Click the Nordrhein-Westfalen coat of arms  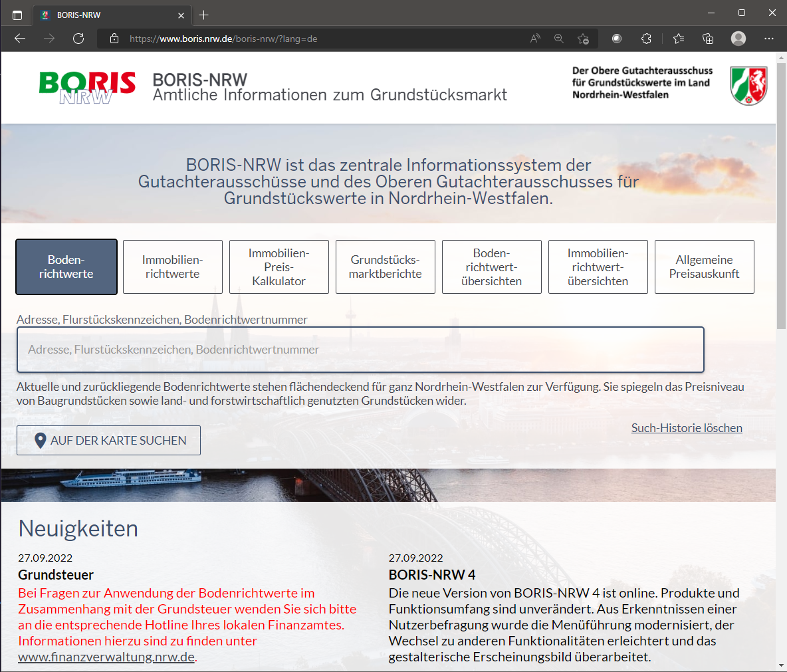(x=749, y=86)
